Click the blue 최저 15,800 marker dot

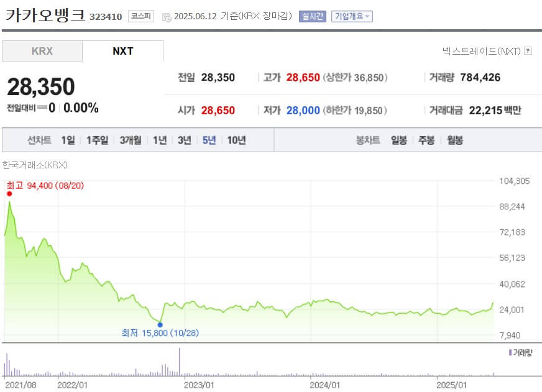[160, 325]
